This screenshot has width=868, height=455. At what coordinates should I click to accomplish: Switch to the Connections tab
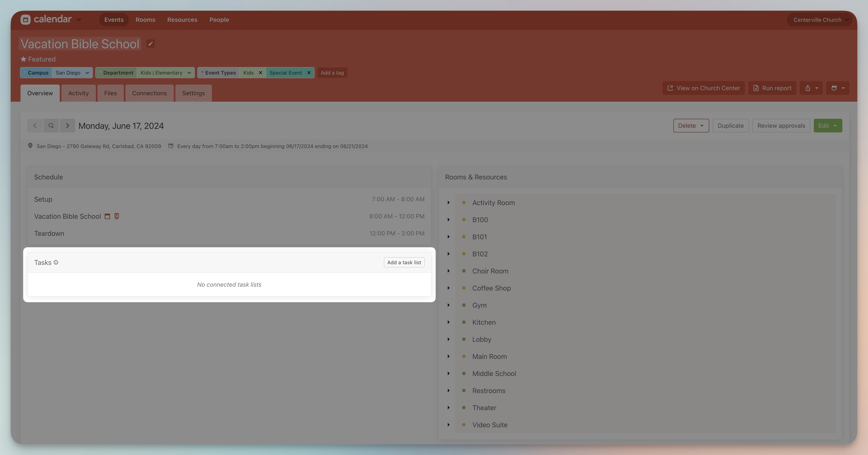tap(149, 93)
